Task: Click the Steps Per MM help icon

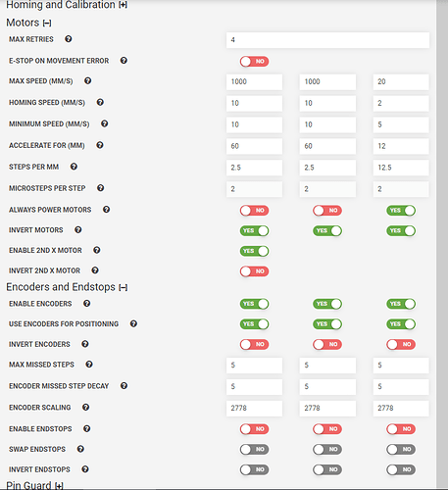Action: click(x=74, y=167)
